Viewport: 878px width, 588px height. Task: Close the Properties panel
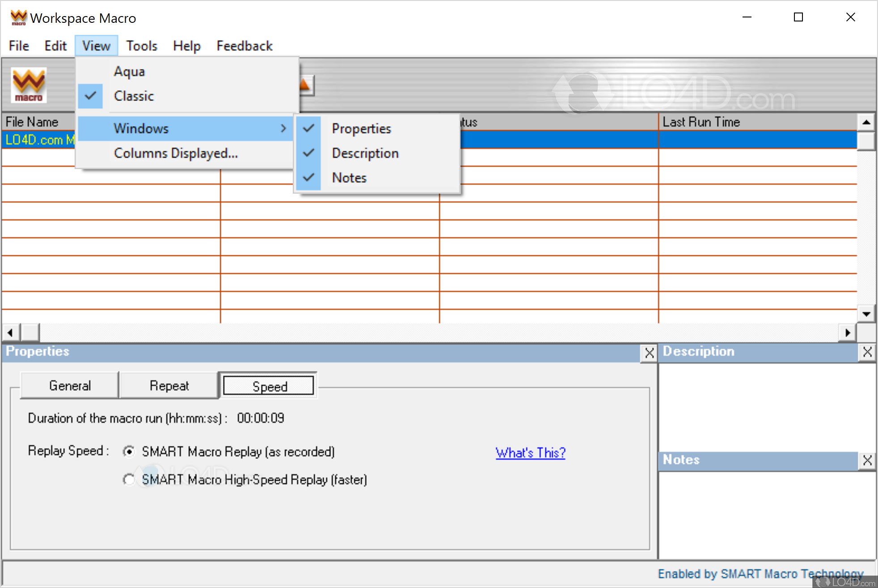tap(648, 353)
